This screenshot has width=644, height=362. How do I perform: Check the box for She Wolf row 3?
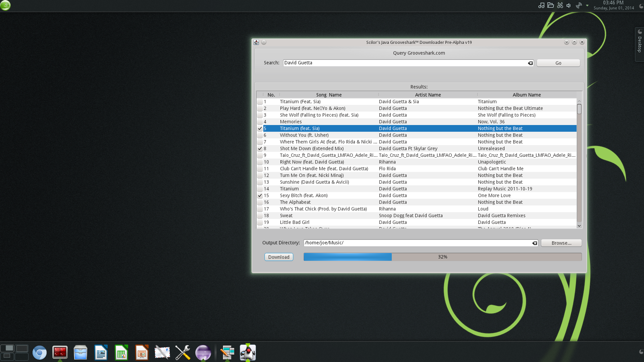[x=260, y=115]
